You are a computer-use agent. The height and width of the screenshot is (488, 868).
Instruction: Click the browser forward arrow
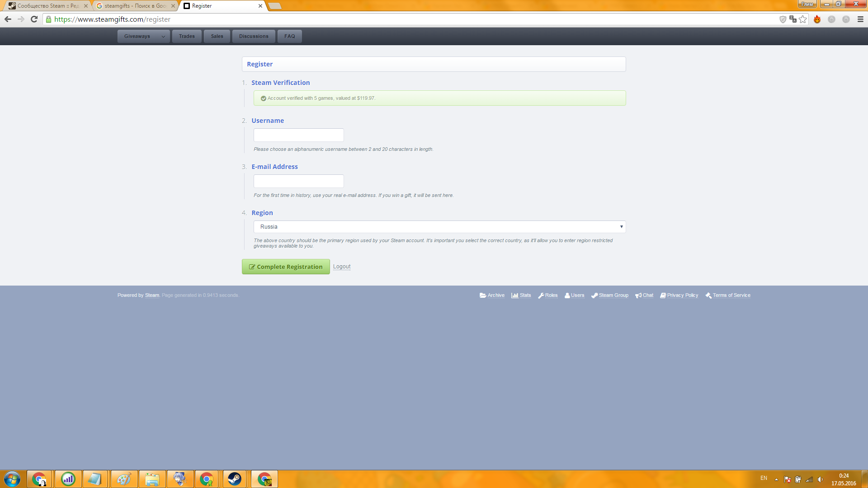pyautogui.click(x=21, y=19)
